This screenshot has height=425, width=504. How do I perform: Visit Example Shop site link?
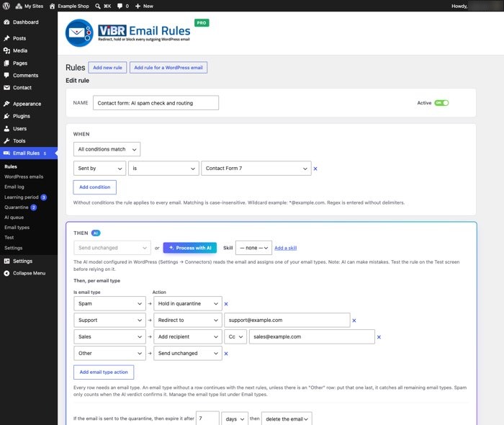pos(69,6)
